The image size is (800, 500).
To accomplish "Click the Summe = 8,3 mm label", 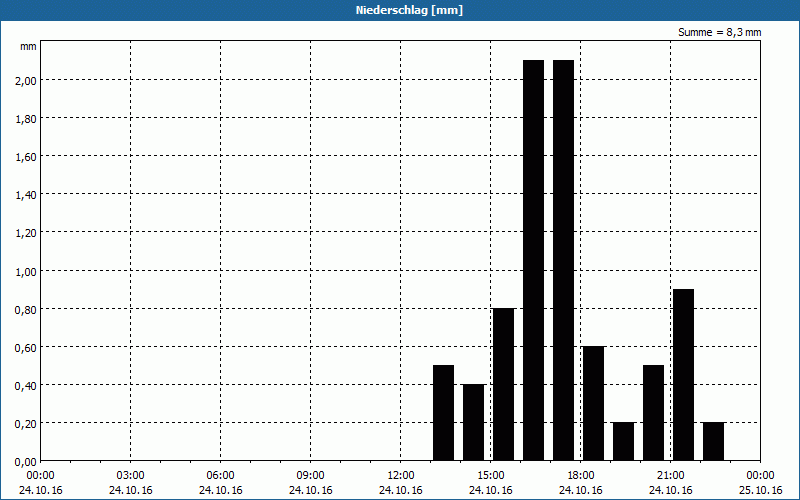I will [x=719, y=32].
